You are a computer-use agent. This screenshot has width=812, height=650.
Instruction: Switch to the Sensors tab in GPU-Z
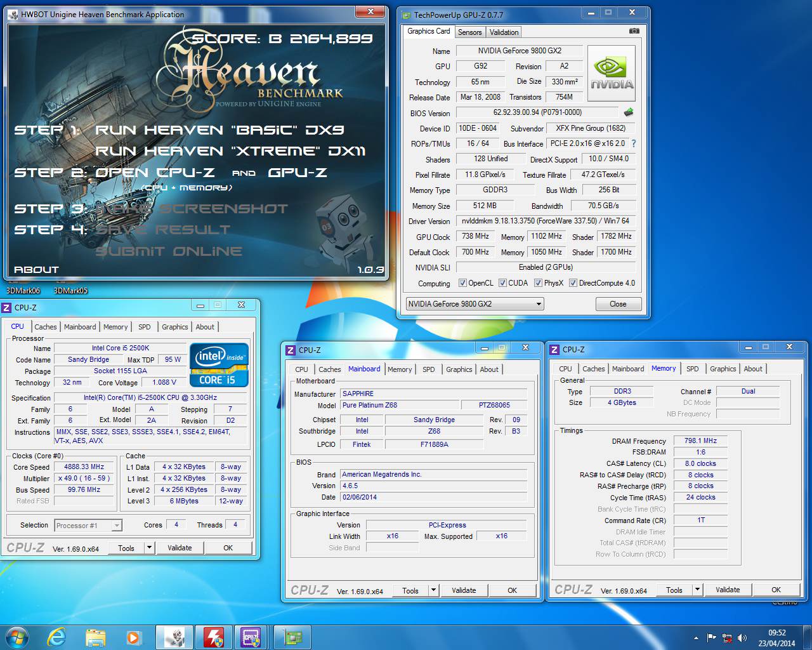(469, 32)
